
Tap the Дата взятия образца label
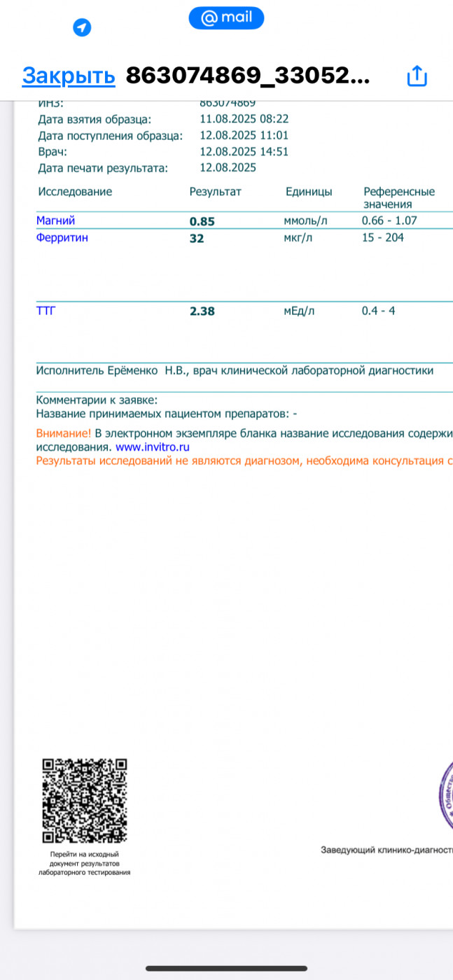(x=95, y=120)
